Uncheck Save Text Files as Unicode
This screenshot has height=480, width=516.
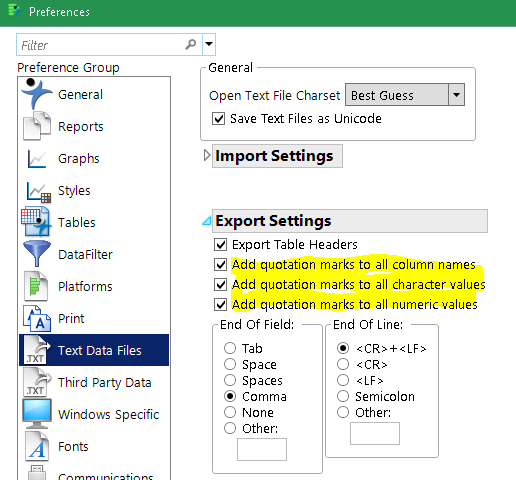point(218,119)
